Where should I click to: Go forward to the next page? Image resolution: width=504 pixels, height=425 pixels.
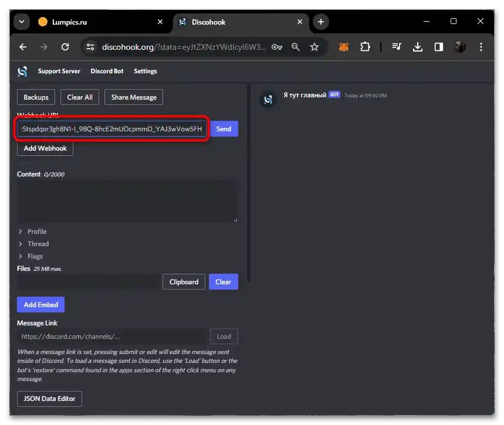pos(44,47)
